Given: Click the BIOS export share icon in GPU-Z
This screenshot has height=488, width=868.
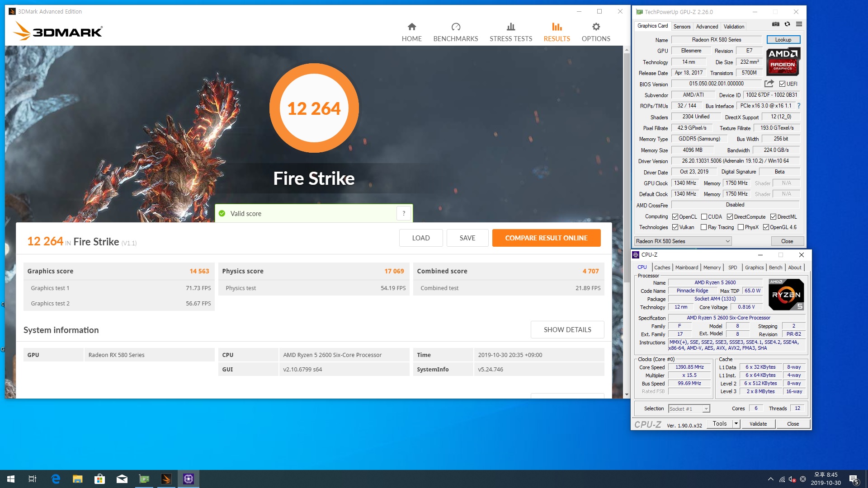Looking at the screenshot, I should (769, 84).
